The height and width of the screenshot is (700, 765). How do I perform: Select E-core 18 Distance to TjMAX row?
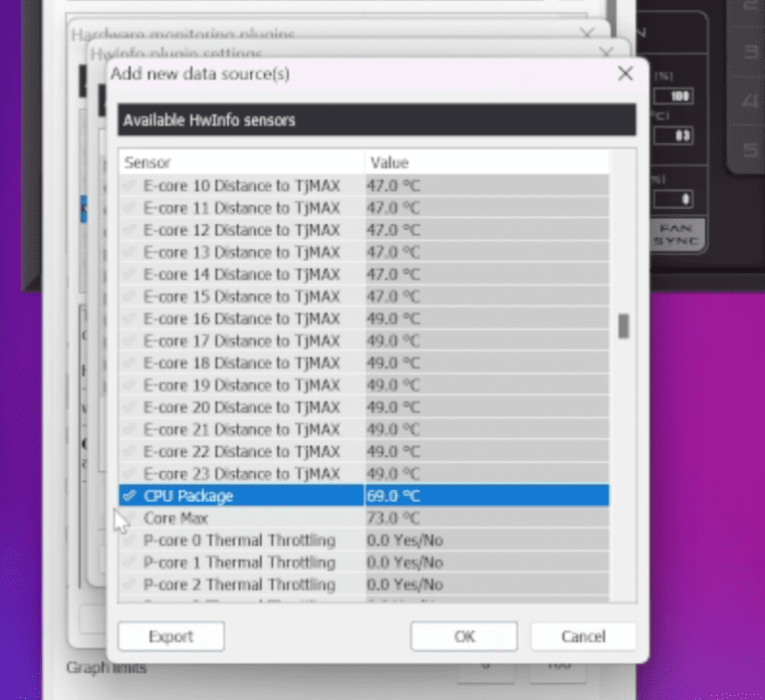364,362
